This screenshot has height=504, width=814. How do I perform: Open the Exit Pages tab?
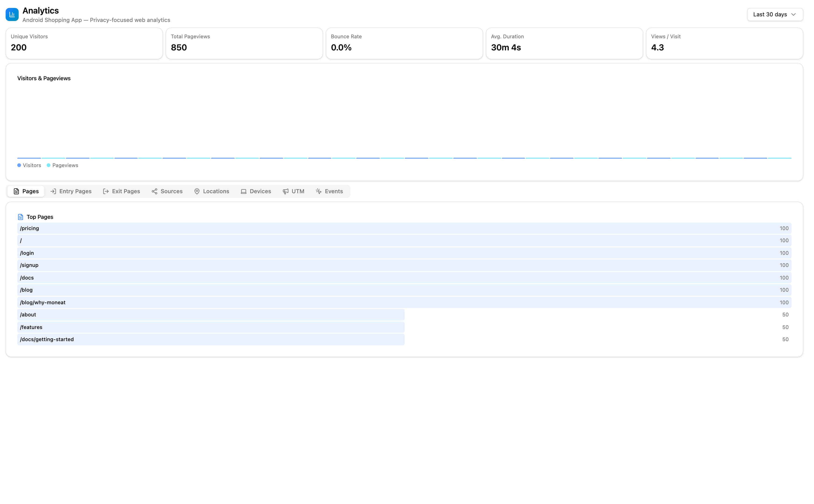(x=121, y=191)
